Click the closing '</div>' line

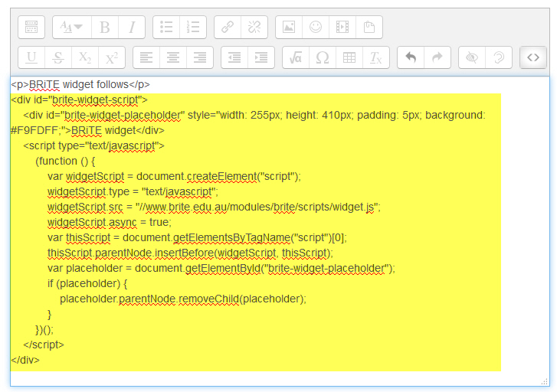coord(25,360)
